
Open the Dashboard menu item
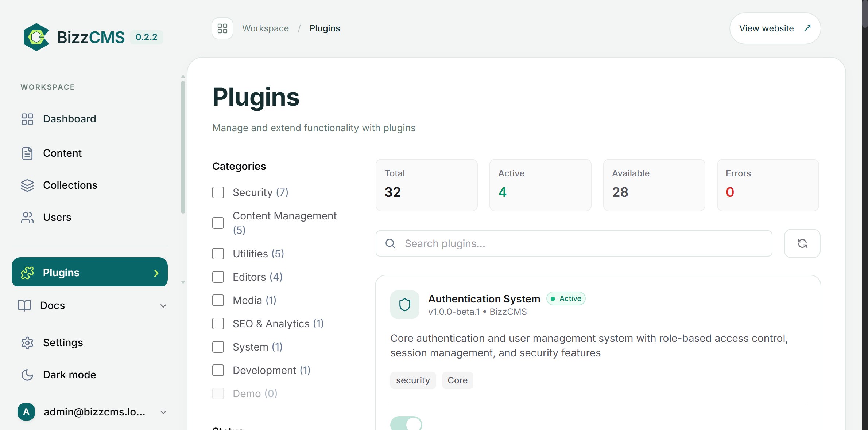click(90, 119)
